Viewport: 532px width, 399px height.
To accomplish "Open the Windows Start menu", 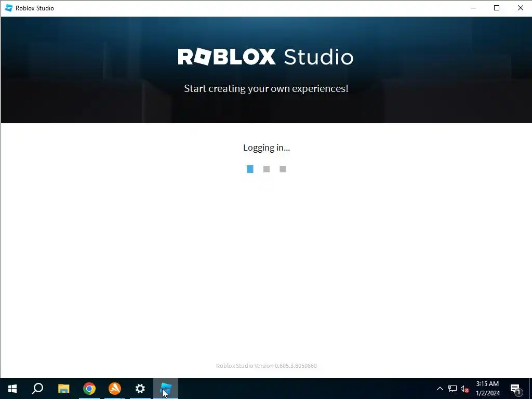I will tap(12, 389).
